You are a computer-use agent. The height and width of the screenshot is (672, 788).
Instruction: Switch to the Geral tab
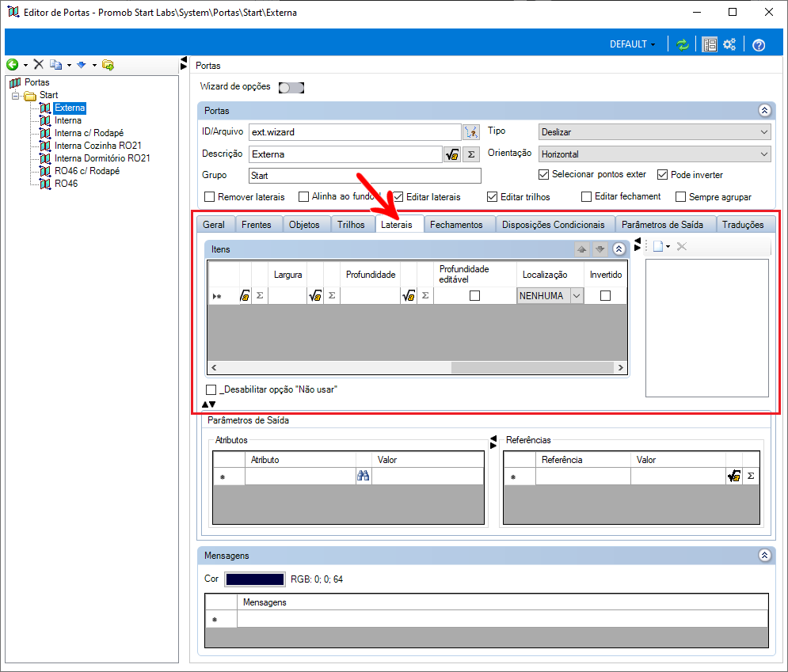tap(214, 225)
